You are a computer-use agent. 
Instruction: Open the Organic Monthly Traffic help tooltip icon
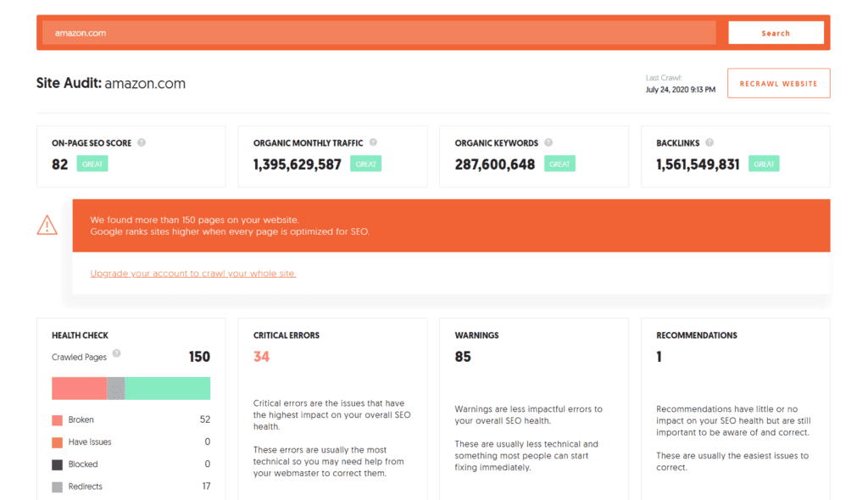pos(373,142)
